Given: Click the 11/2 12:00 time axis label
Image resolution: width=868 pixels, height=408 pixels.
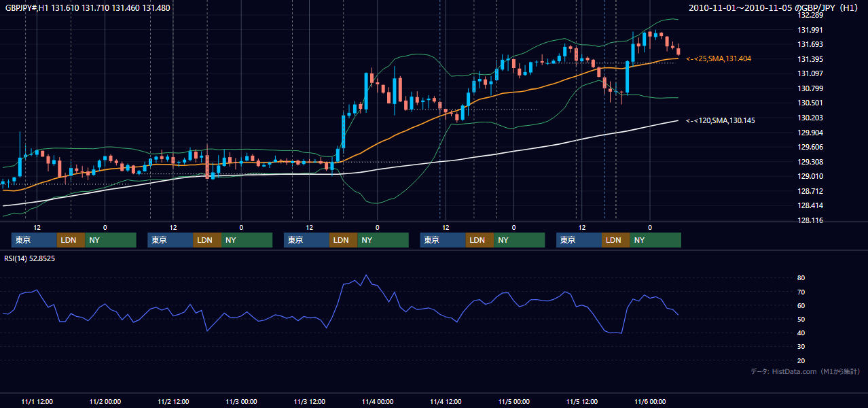Looking at the screenshot, I should pyautogui.click(x=173, y=401).
